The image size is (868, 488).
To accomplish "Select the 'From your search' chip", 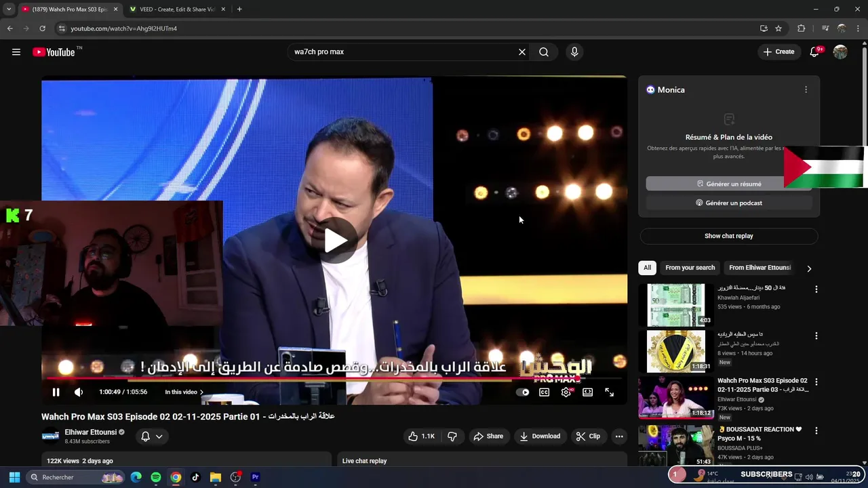I will [690, 268].
